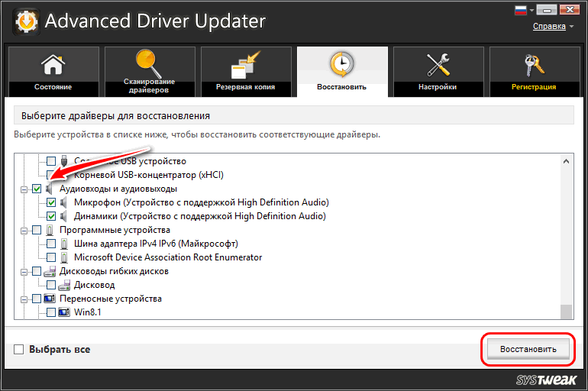Image resolution: width=588 pixels, height=391 pixels.
Task: Check the Дисковод checkbox
Action: pyautogui.click(x=51, y=285)
